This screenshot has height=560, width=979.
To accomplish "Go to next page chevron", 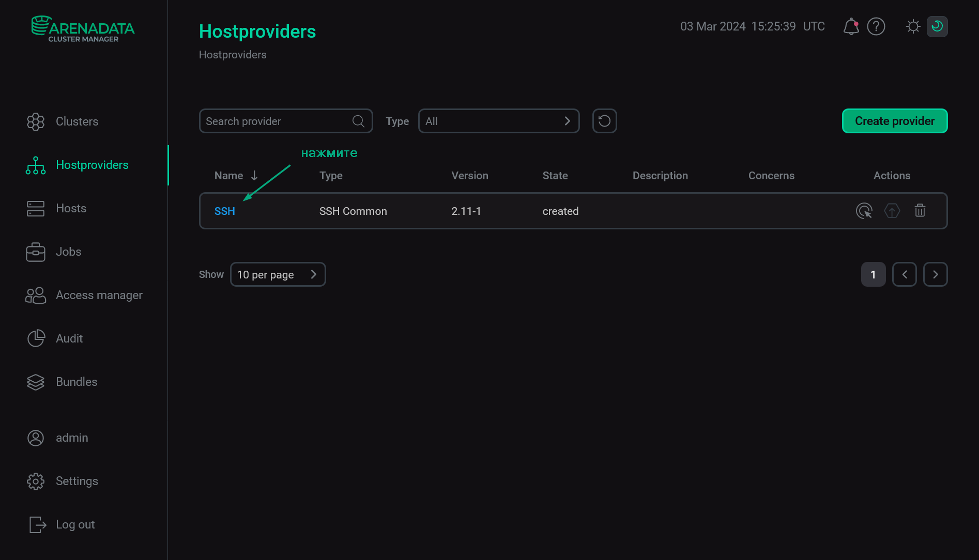I will point(935,274).
